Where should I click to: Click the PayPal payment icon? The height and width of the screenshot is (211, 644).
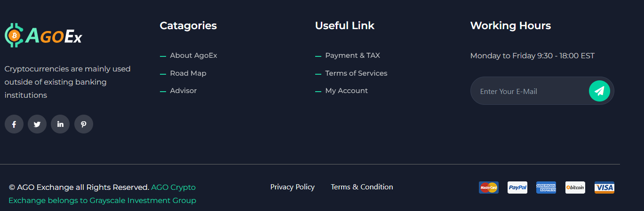(x=517, y=188)
